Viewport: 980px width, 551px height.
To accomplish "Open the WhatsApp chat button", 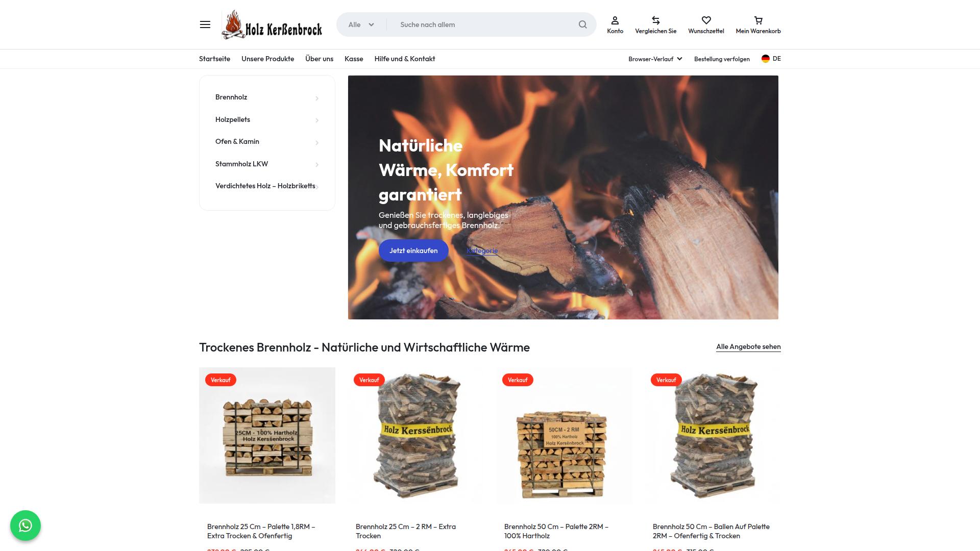I will [x=26, y=525].
